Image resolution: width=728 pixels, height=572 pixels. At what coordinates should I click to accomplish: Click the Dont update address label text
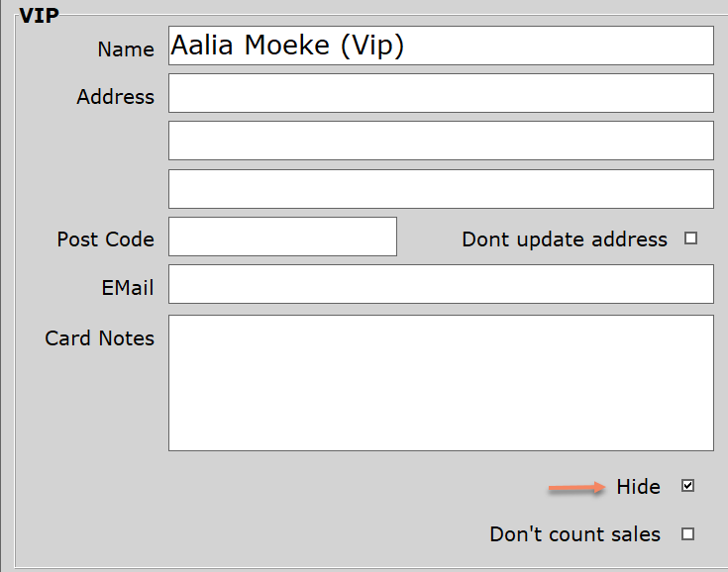point(565,239)
